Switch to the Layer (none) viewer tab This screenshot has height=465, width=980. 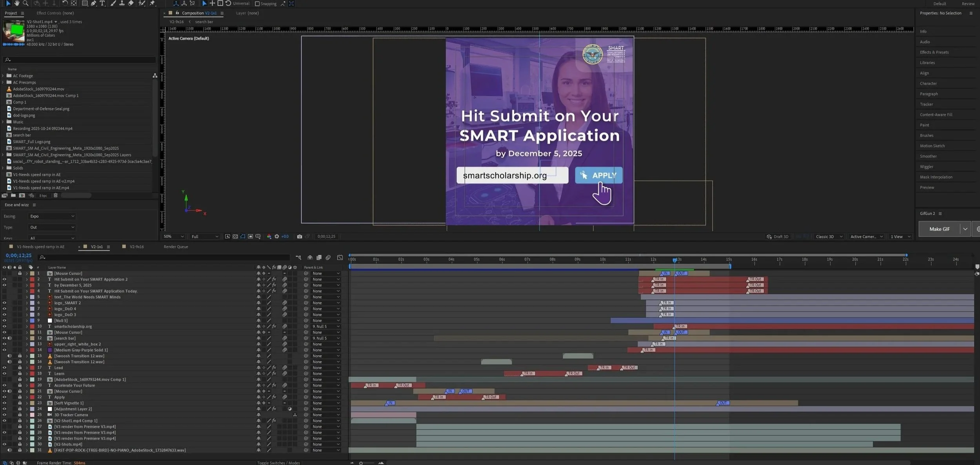pos(247,13)
